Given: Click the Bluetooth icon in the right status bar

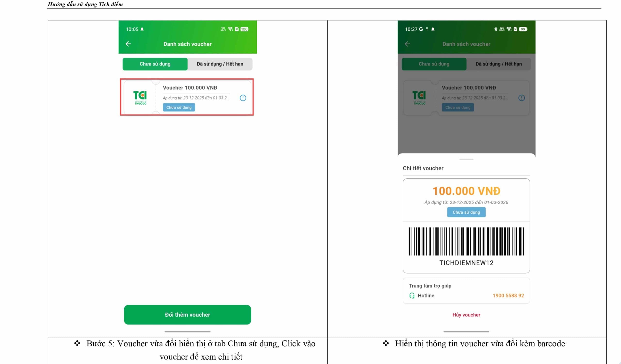Looking at the screenshot, I should (x=496, y=29).
